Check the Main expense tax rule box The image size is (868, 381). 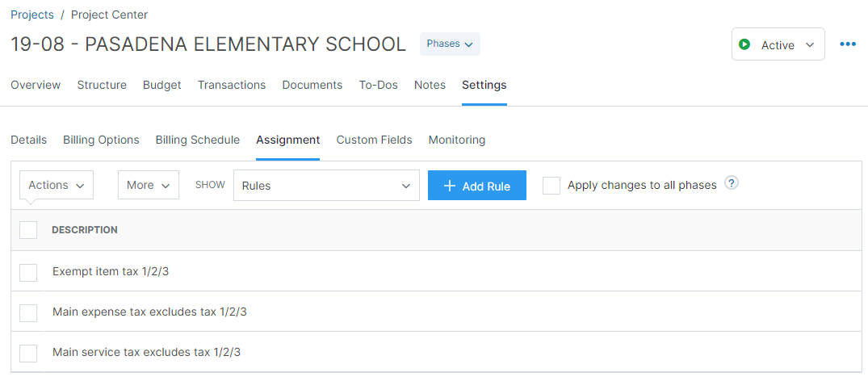28,312
